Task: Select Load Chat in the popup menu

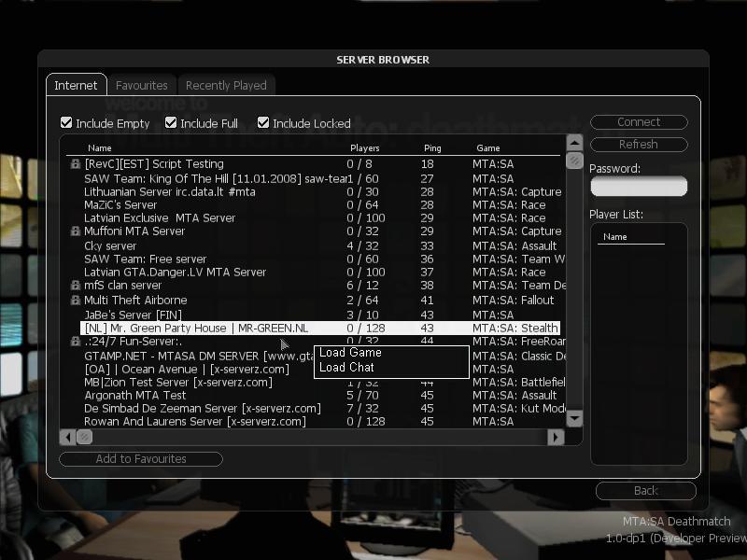Action: pos(346,367)
